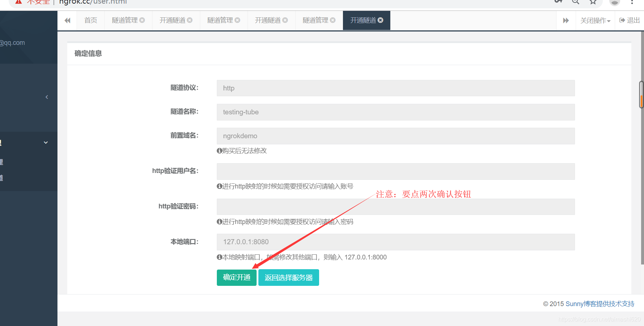Switch to the 隧道管理 tab beside 首页

(125, 20)
